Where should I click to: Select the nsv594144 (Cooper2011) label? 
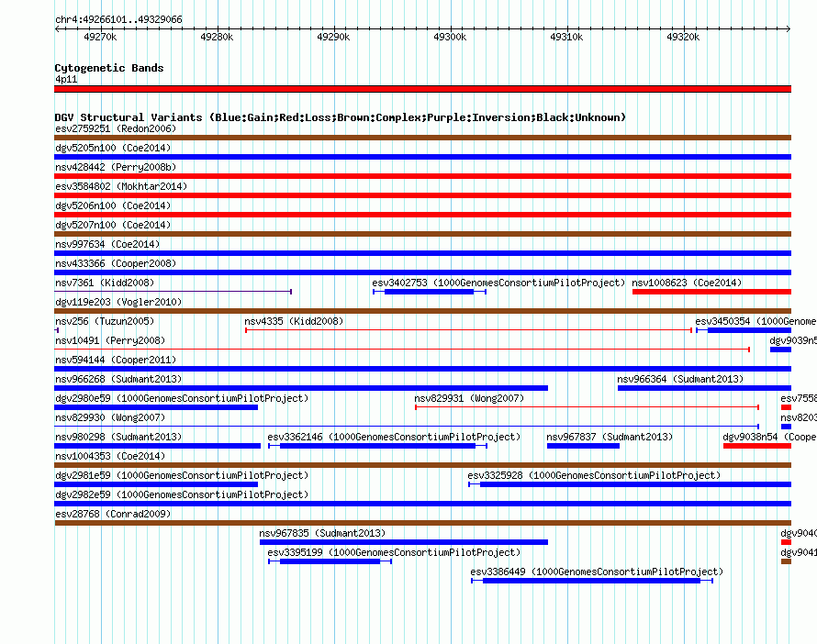coord(116,360)
